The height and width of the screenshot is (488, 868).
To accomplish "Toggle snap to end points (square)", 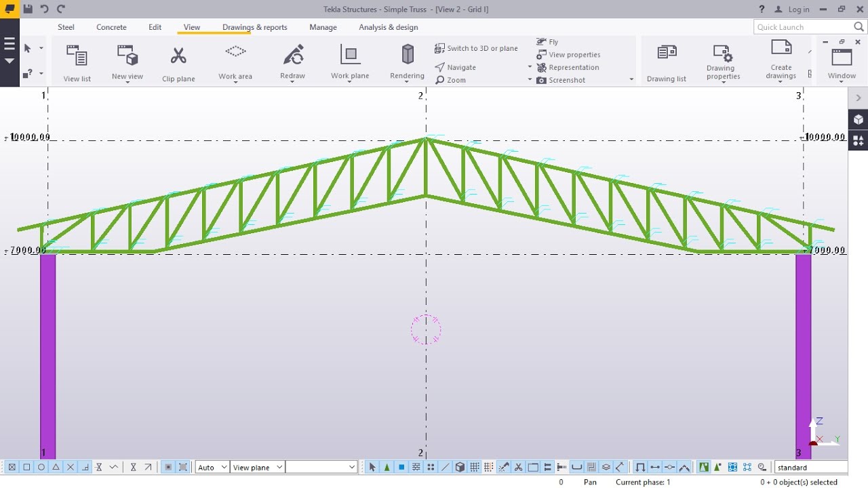I will pos(26,467).
